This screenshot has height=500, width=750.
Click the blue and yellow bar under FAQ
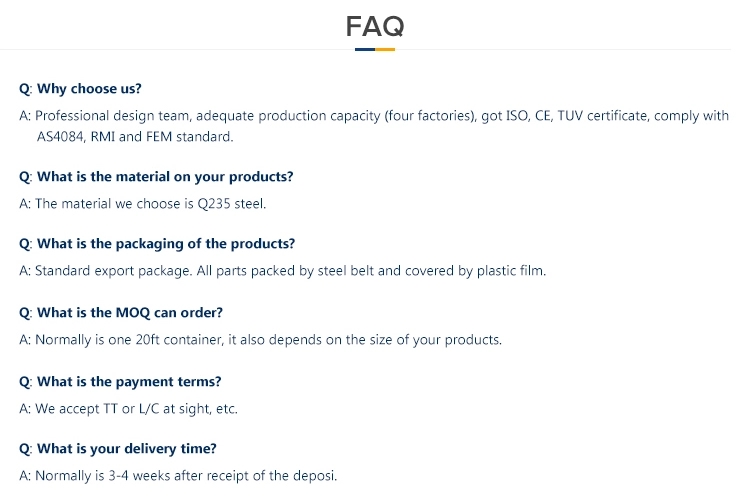click(374, 49)
